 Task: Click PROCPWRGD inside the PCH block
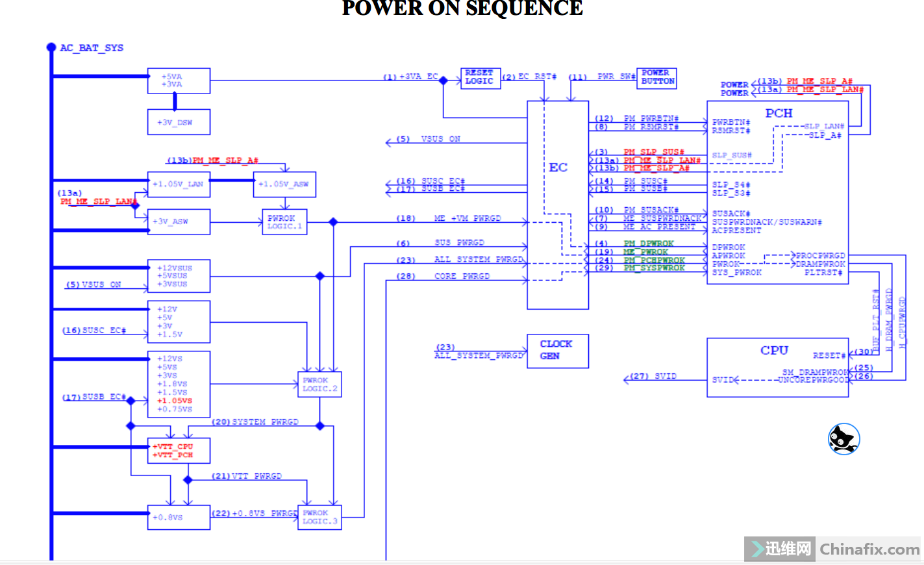(820, 256)
